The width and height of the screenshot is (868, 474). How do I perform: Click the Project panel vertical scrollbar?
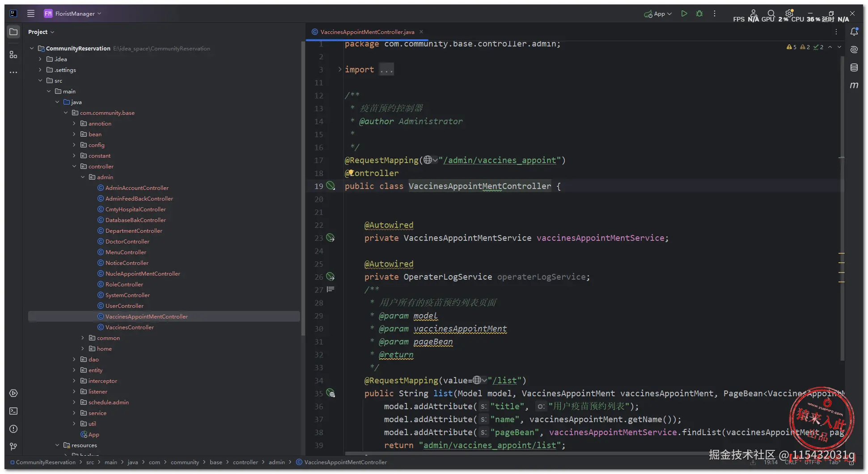click(303, 188)
